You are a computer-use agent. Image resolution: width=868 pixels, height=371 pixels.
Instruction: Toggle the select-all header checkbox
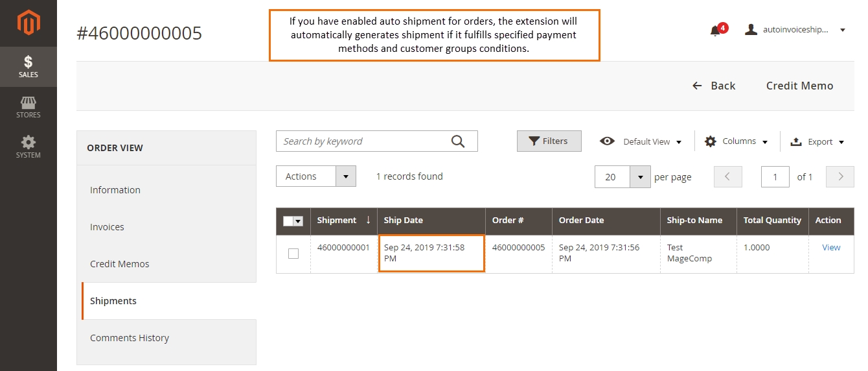[x=289, y=221]
